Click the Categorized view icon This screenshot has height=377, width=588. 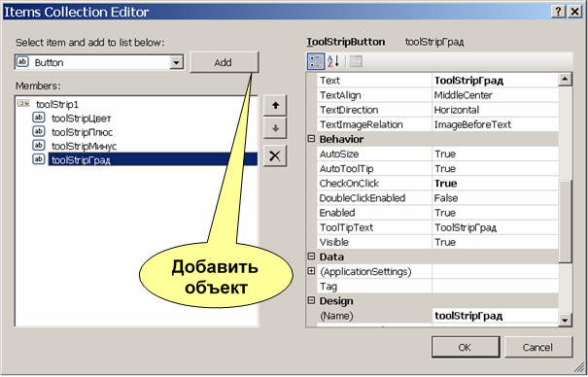[x=316, y=61]
